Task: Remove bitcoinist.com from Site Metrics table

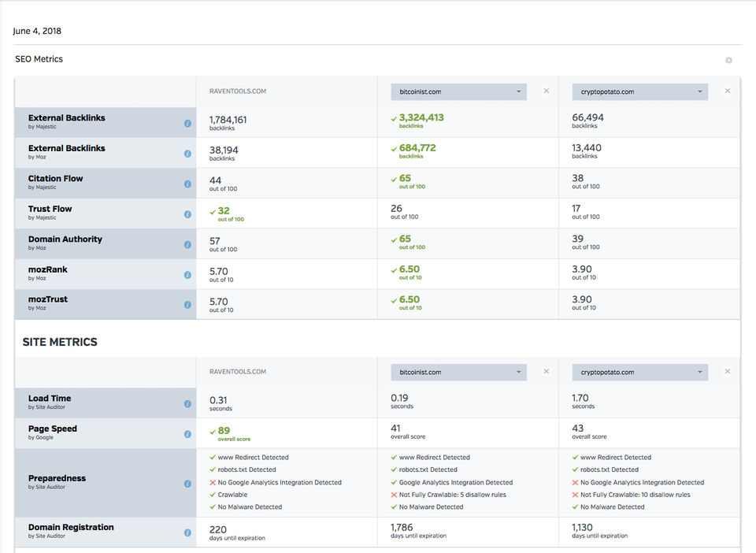Action: [x=547, y=372]
